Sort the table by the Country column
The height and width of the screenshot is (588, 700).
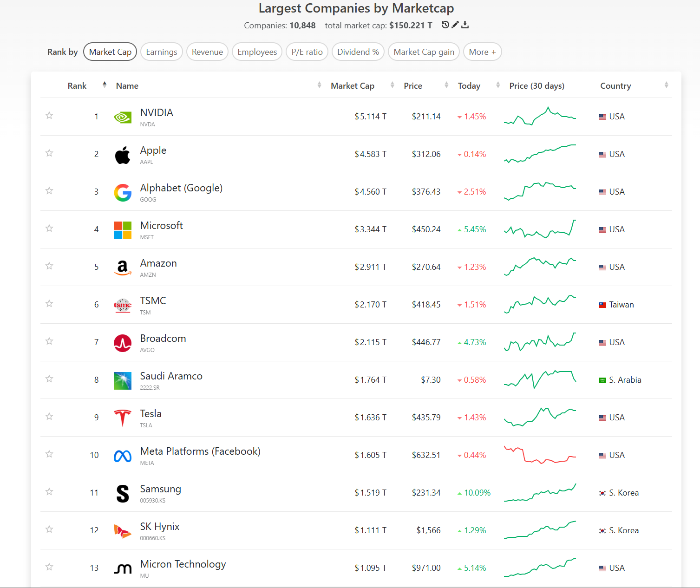pos(615,86)
